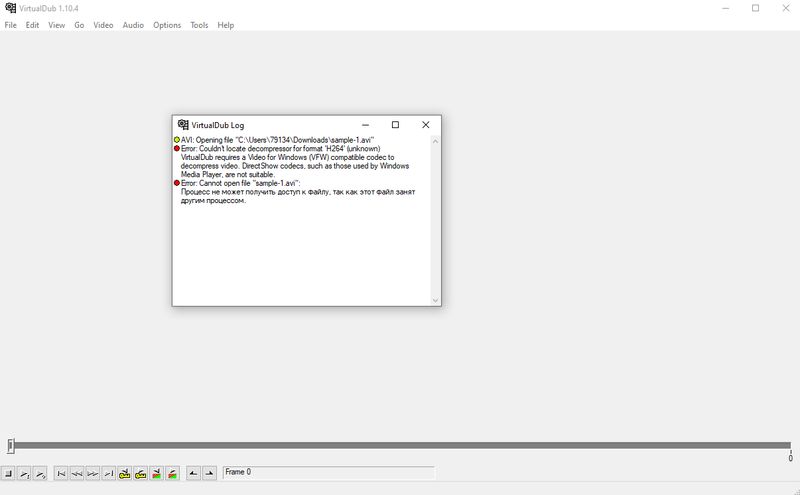Start input playback preview

point(24,473)
